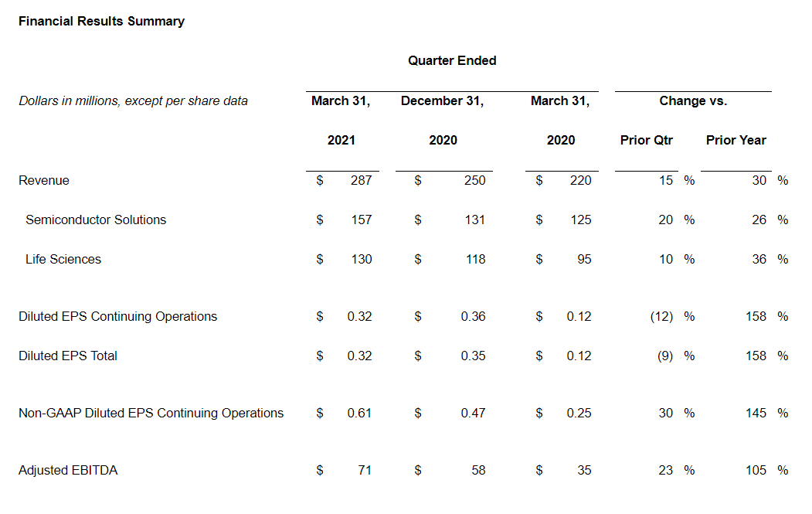Click the Semiconductor Solutions row label
The image size is (812, 514).
click(x=96, y=220)
